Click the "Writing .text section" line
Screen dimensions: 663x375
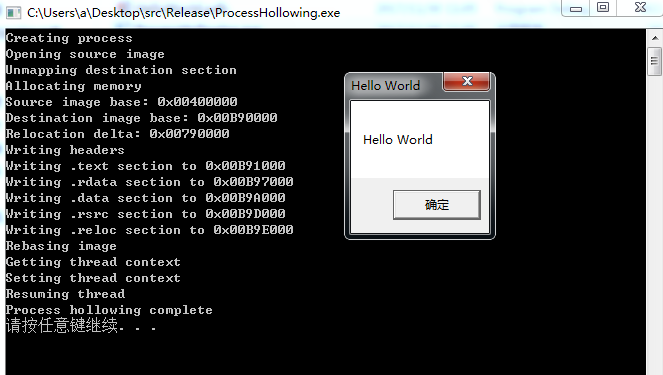tap(145, 166)
